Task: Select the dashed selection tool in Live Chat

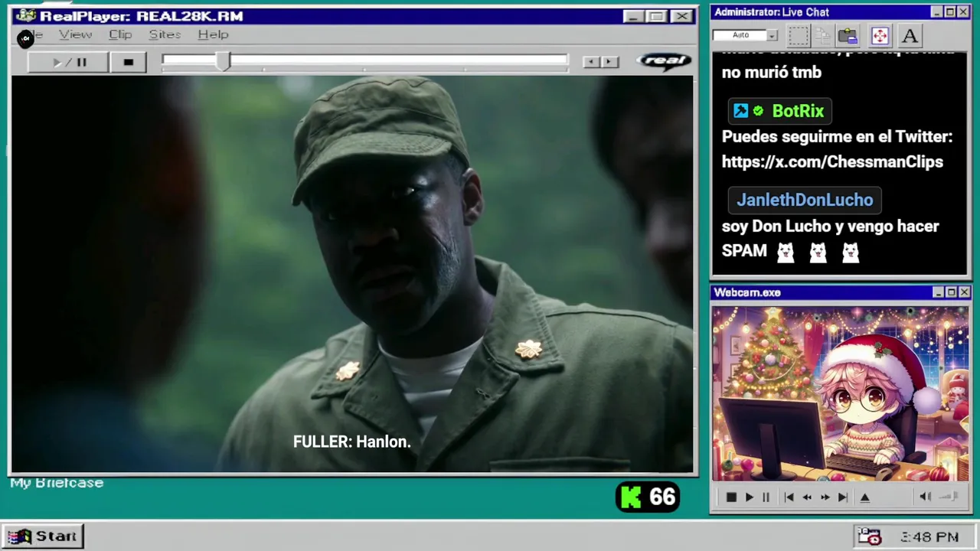Action: (799, 36)
